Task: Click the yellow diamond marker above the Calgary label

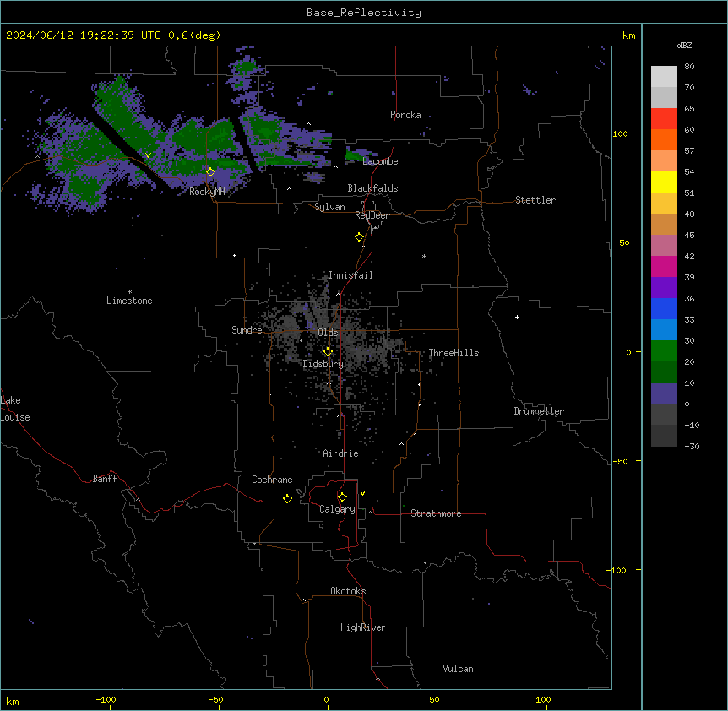Action: point(342,497)
